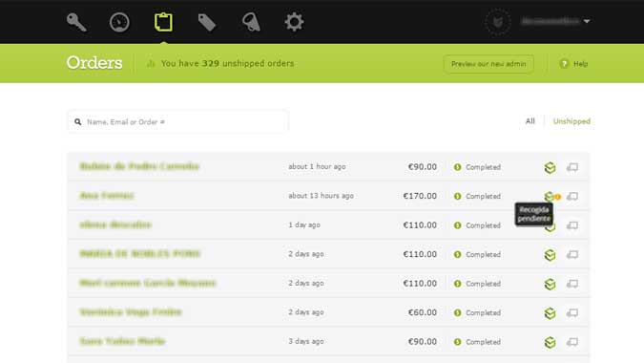Open the key icon in top navigation

76,22
